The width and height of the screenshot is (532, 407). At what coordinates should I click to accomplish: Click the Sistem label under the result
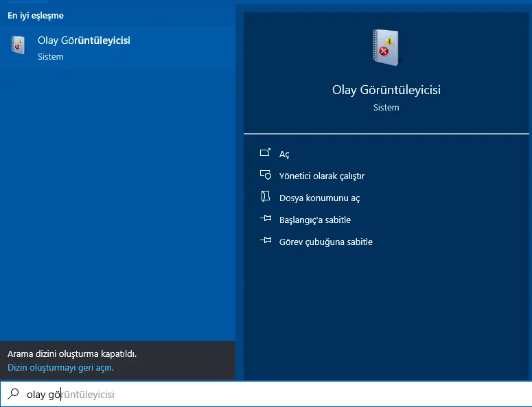coord(51,57)
